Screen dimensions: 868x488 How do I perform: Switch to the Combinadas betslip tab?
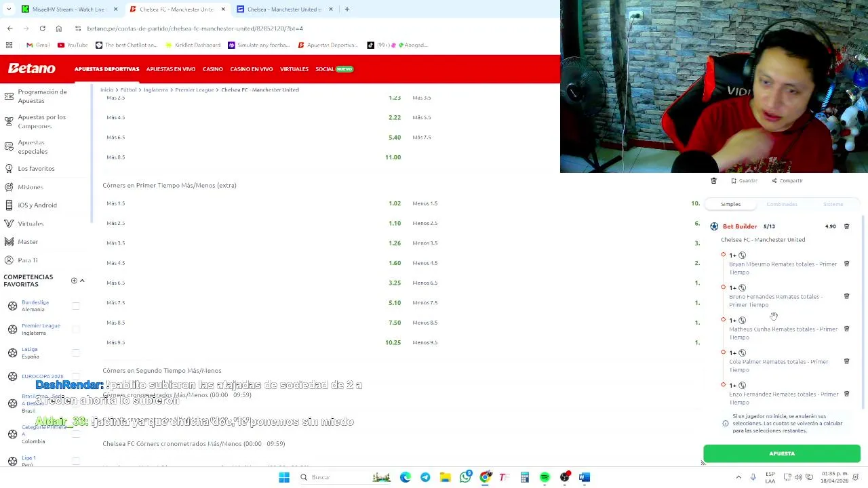[782, 204]
